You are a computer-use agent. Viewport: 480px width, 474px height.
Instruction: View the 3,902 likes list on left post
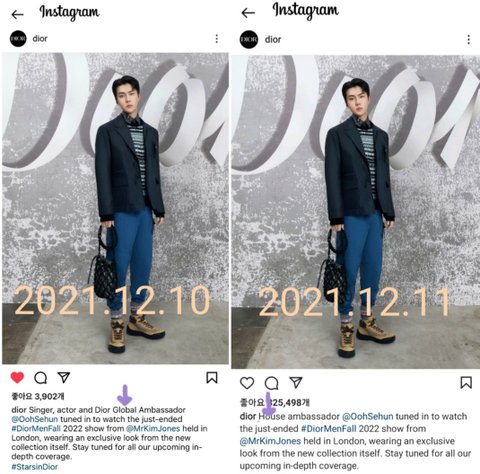pyautogui.click(x=38, y=396)
